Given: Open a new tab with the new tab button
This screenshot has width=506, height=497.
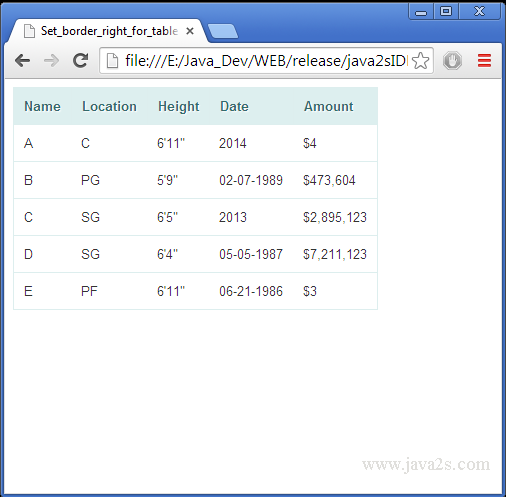Looking at the screenshot, I should tap(223, 31).
